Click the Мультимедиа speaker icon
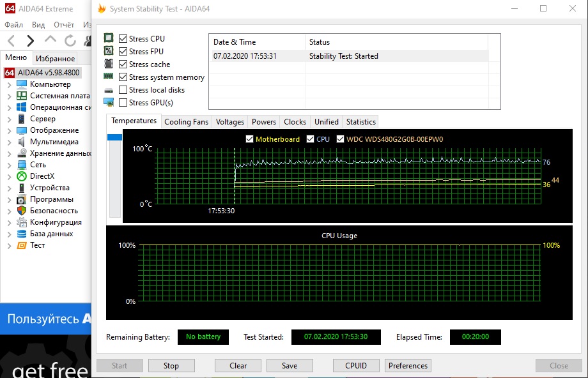 click(x=22, y=142)
